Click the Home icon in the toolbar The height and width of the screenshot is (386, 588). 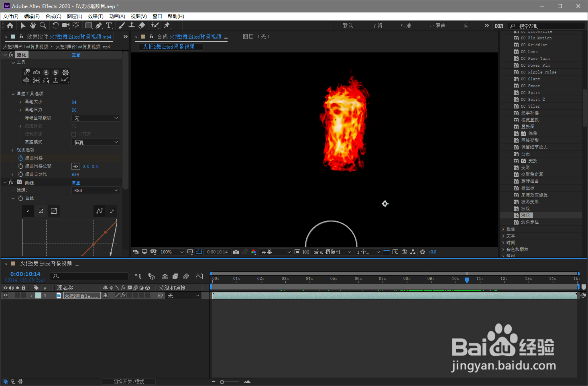[10, 25]
